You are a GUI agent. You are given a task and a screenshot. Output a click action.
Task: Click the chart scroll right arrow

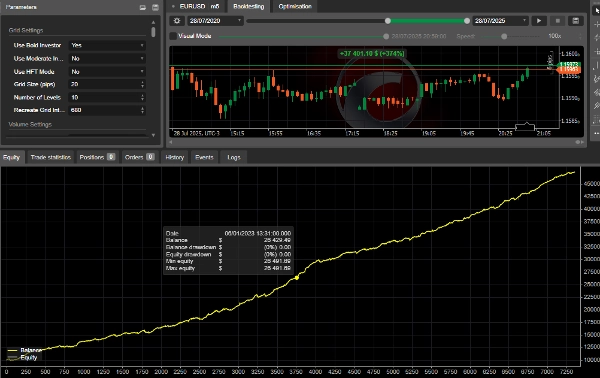[x=582, y=142]
